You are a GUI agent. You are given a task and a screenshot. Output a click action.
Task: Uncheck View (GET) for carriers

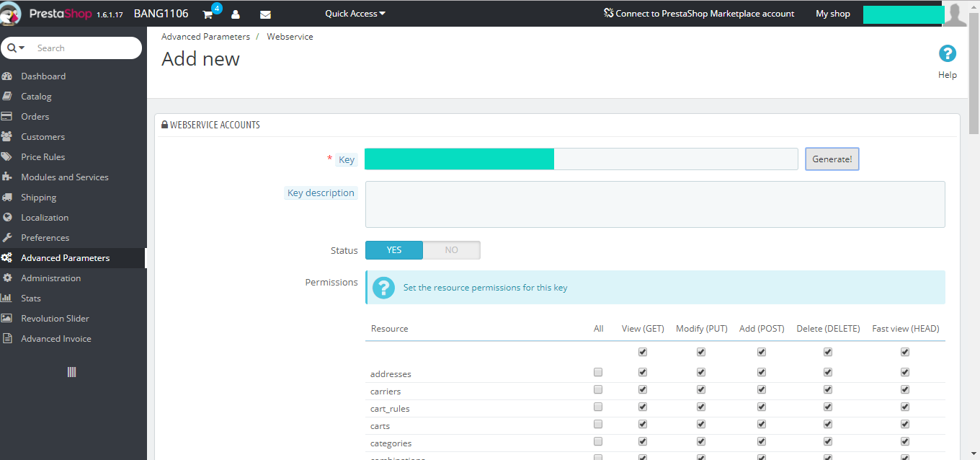click(x=643, y=390)
